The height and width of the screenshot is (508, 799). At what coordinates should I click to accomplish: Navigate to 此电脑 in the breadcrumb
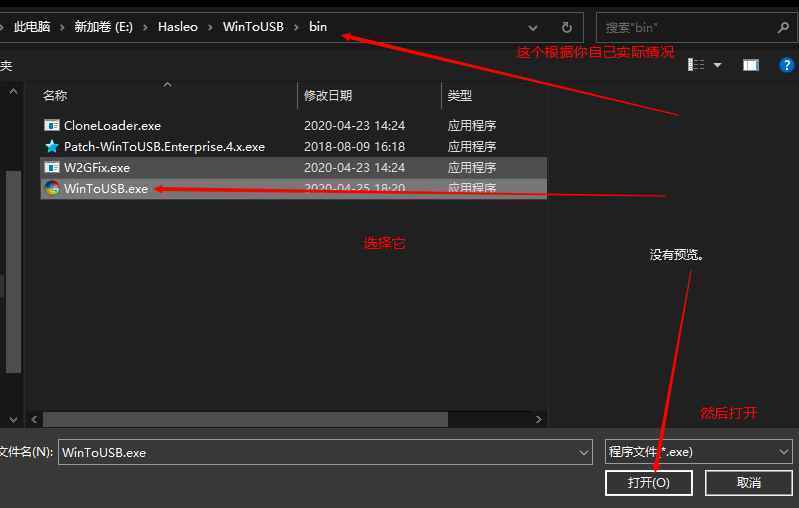pyautogui.click(x=32, y=26)
